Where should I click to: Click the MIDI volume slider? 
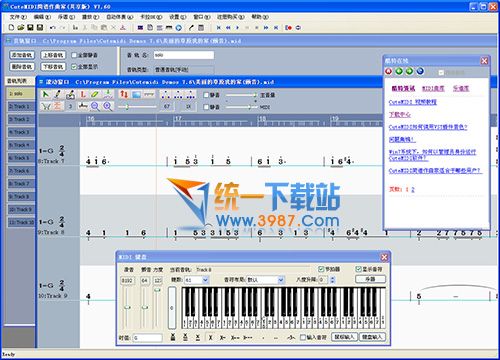tap(241, 107)
